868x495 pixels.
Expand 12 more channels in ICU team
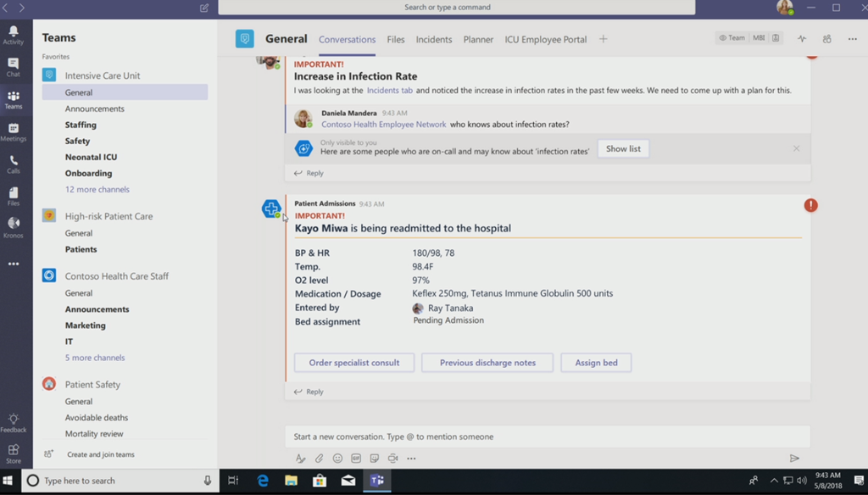click(x=97, y=189)
